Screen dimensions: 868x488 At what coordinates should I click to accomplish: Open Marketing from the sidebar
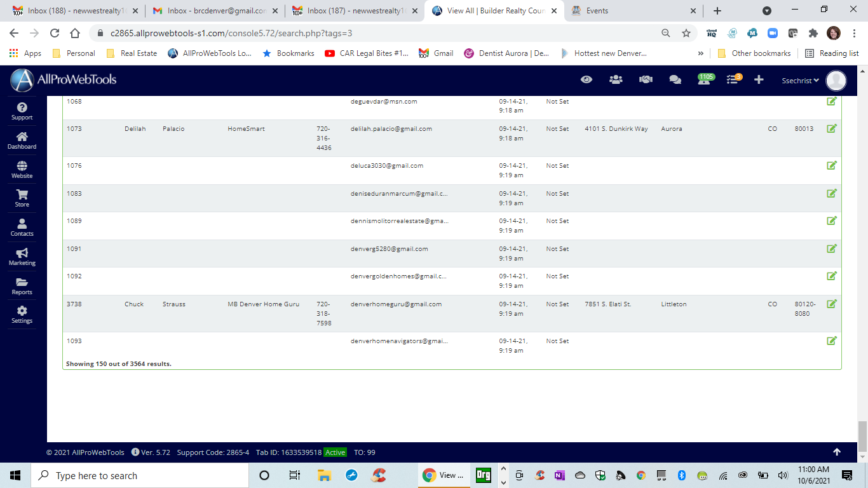(22, 257)
